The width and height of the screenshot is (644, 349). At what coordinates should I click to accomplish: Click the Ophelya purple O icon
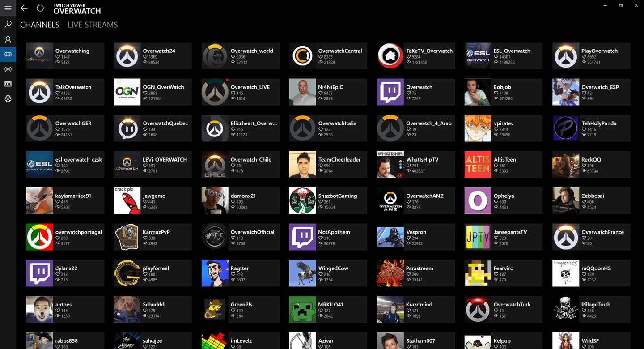click(x=478, y=201)
